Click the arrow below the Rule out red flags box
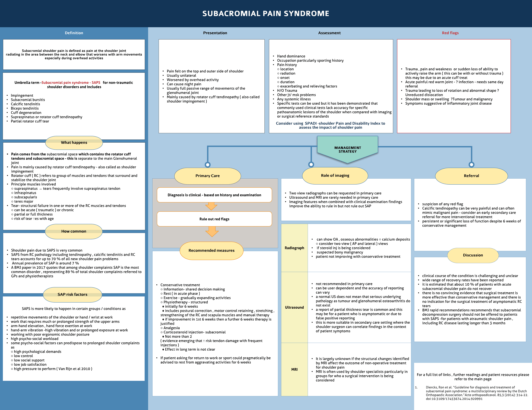The height and width of the screenshot is (410, 532). 212,231
